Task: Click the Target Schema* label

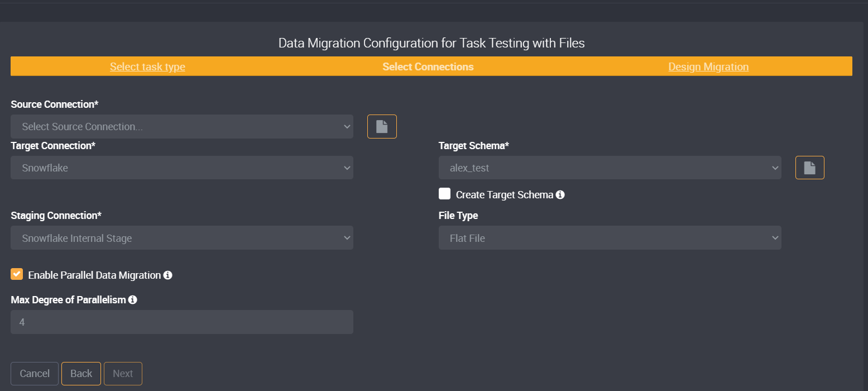Action: [474, 146]
